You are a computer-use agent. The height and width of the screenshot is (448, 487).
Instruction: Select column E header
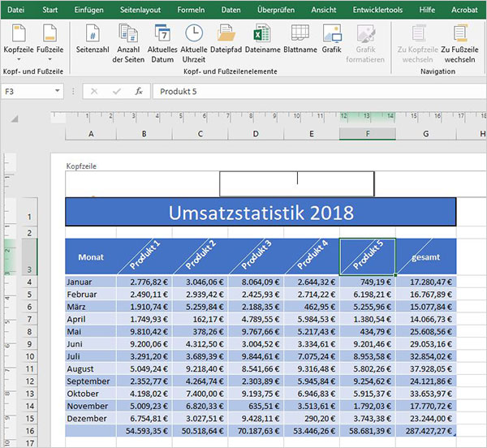coord(312,134)
